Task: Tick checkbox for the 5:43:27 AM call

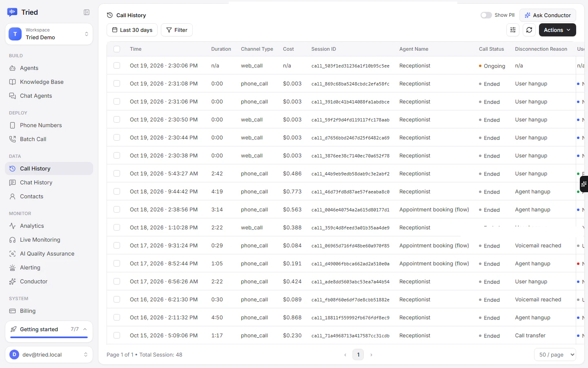Action: coord(117,173)
